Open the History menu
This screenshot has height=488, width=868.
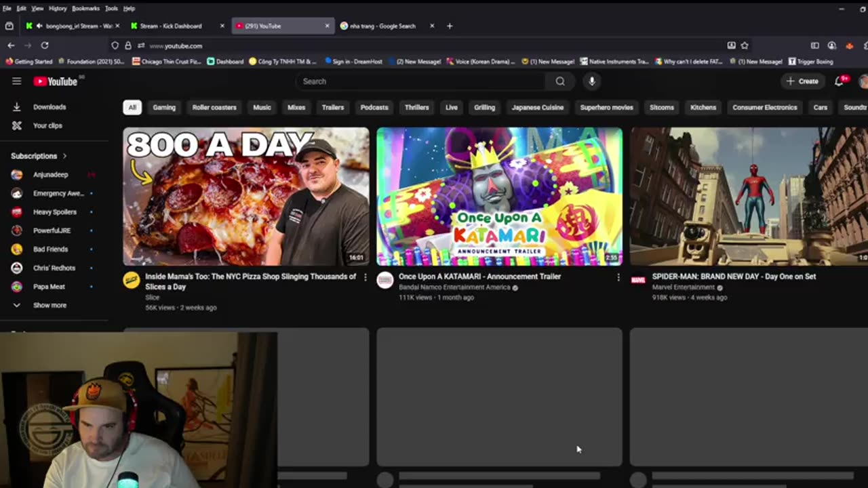point(58,8)
